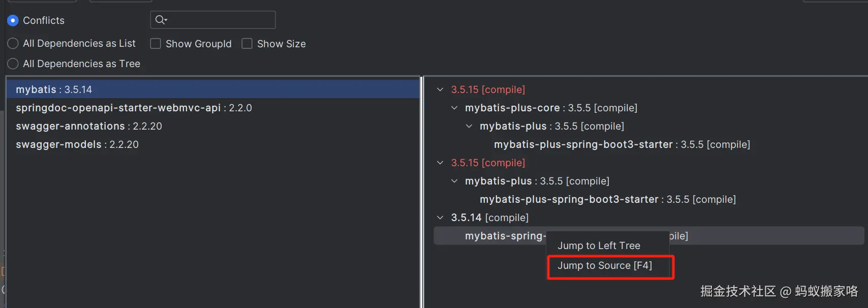This screenshot has width=868, height=308.
Task: Collapse the first 3.5.15 [compile] node
Action: pos(440,89)
